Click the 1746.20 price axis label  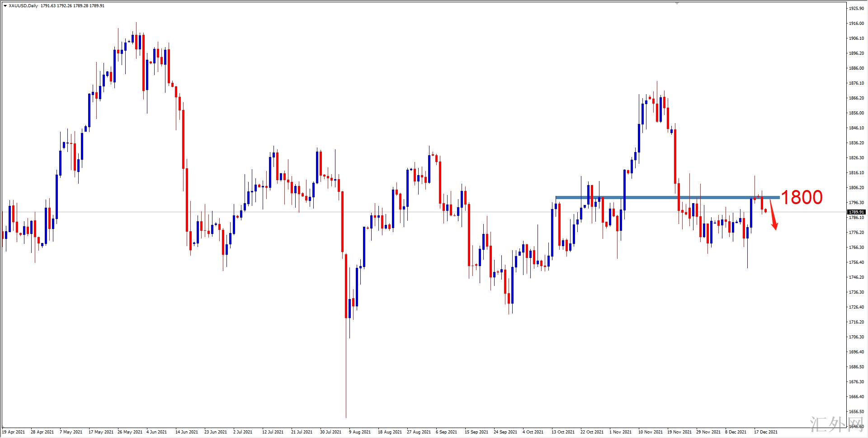[x=856, y=277]
